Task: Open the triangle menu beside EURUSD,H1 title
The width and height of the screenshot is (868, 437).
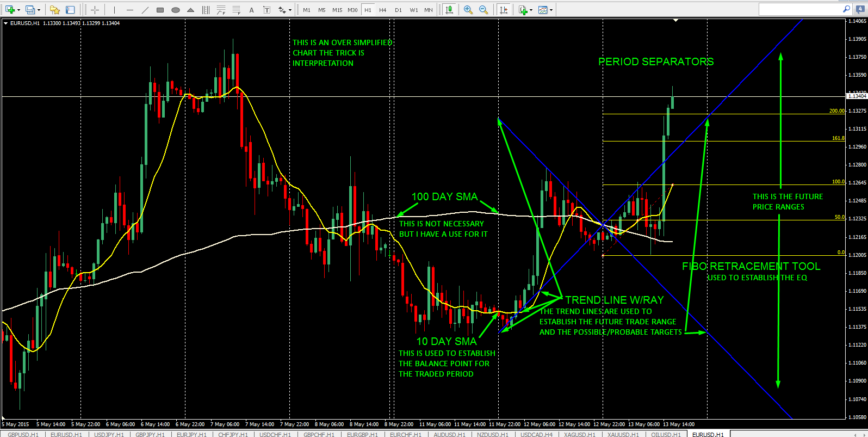Action: point(5,23)
